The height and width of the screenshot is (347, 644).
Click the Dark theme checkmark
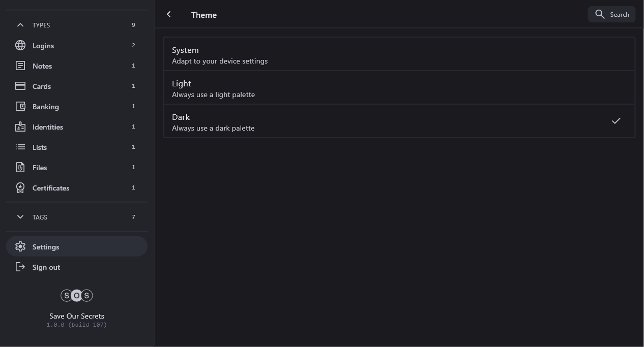tap(616, 121)
